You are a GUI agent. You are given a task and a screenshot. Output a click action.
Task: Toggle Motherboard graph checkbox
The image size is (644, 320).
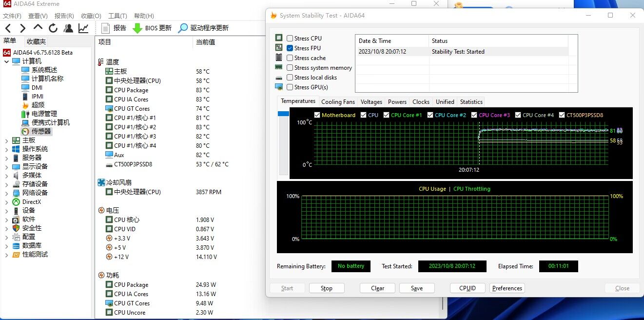[317, 115]
